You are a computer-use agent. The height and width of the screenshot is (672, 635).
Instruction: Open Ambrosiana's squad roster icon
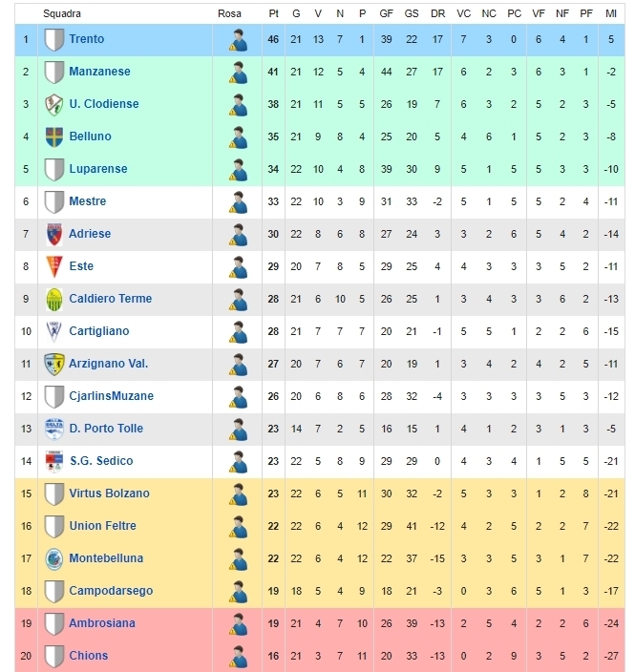pyautogui.click(x=238, y=624)
